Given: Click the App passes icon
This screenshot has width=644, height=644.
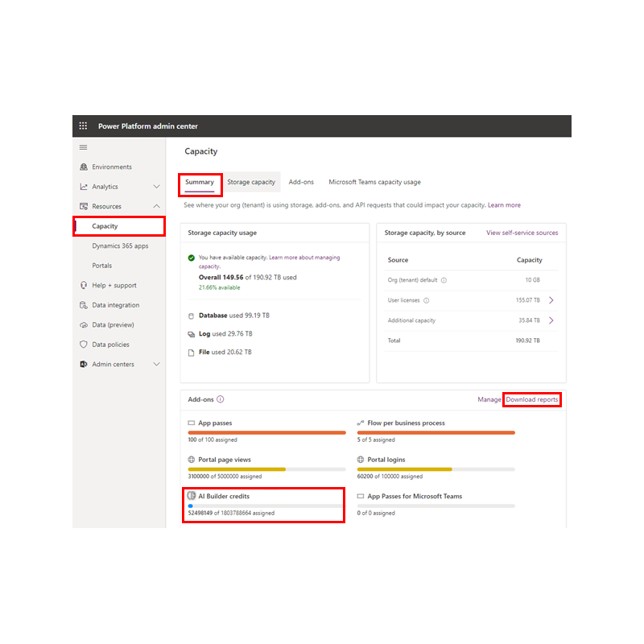Looking at the screenshot, I should (192, 423).
